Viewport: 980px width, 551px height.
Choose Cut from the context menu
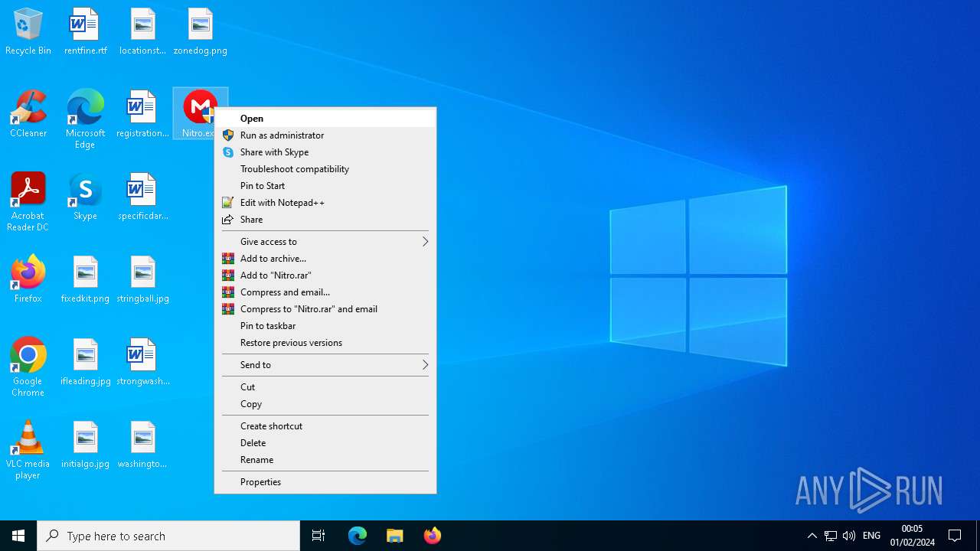point(325,387)
